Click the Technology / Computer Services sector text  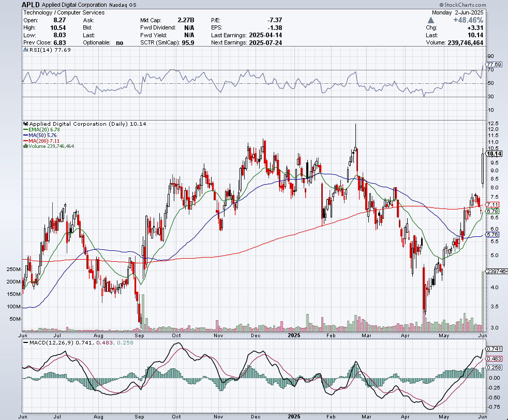click(x=64, y=12)
